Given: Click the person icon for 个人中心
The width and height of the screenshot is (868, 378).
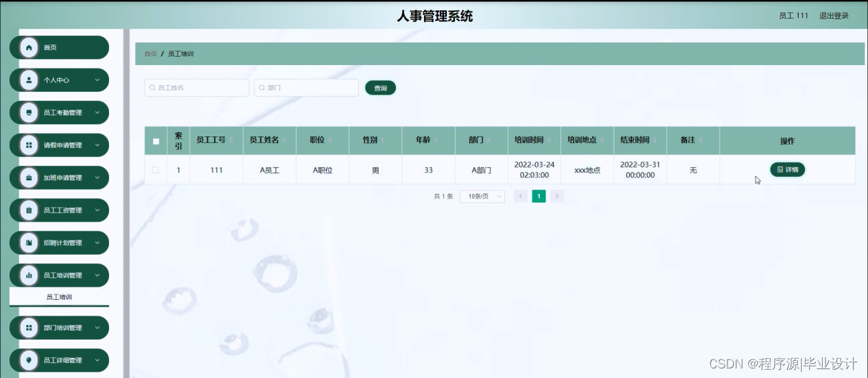Looking at the screenshot, I should pos(29,80).
